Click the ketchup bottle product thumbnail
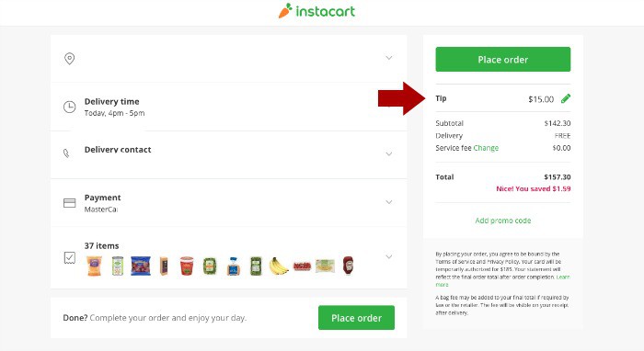 click(x=348, y=265)
